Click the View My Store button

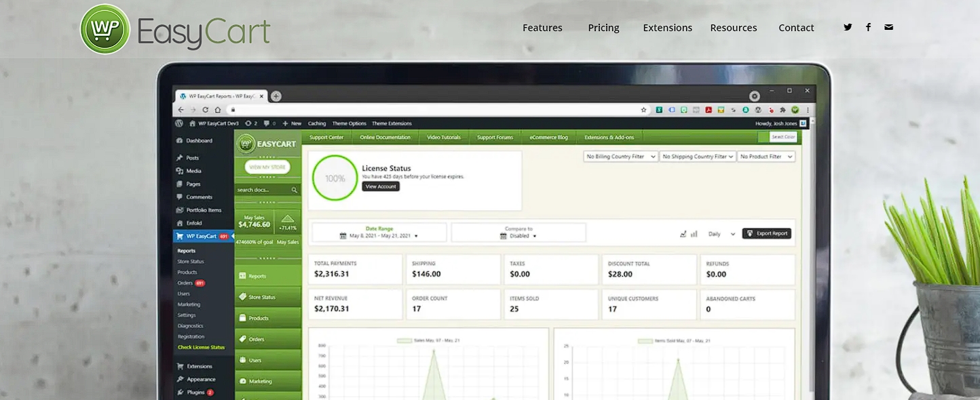point(267,167)
